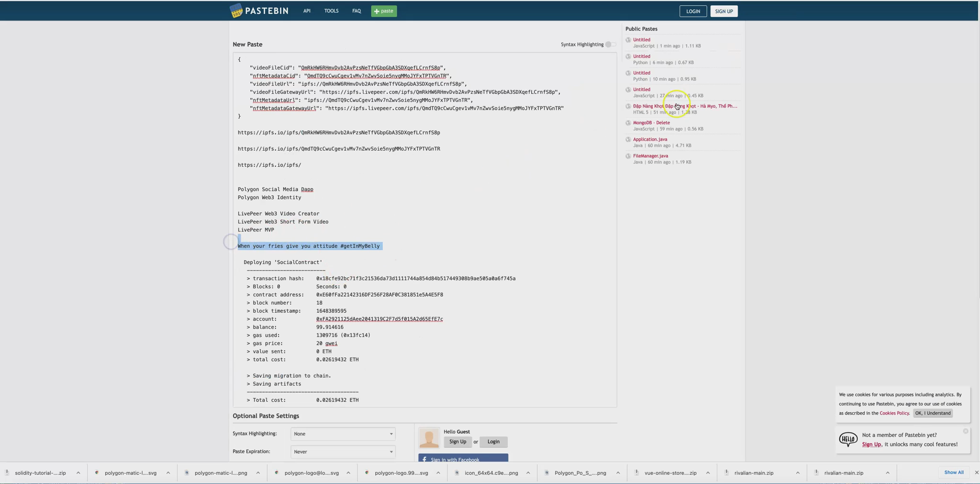Expand options for polygon-matic-l png download
Image resolution: width=980 pixels, height=484 pixels.
tap(258, 473)
